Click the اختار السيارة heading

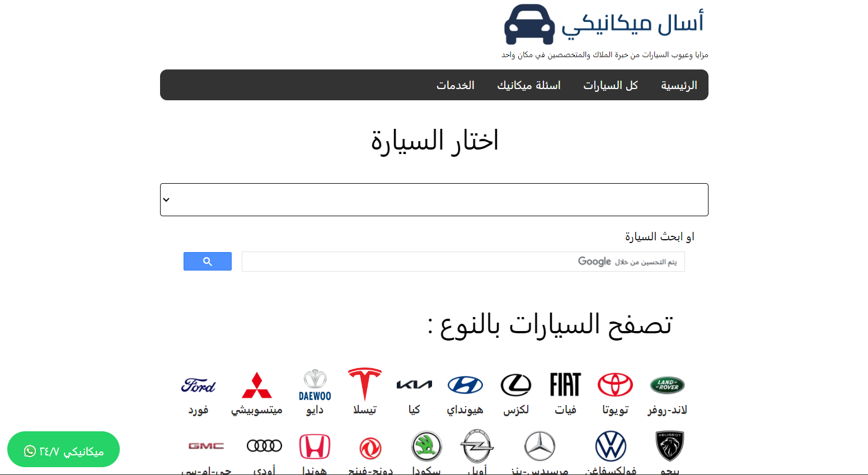[x=434, y=140]
